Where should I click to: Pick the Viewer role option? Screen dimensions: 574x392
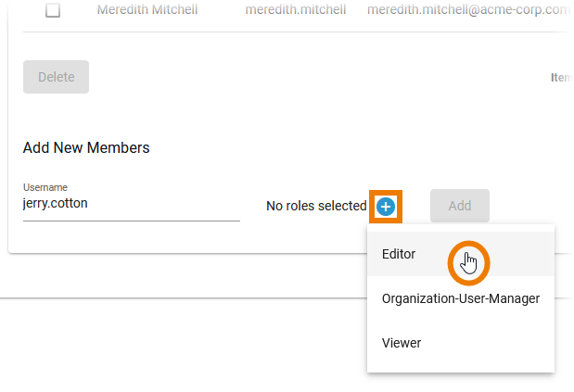click(402, 343)
